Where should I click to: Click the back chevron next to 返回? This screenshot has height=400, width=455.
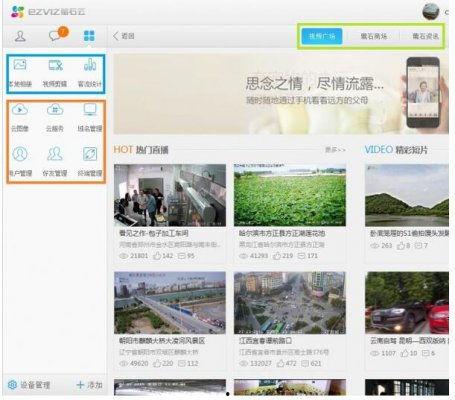[116, 36]
